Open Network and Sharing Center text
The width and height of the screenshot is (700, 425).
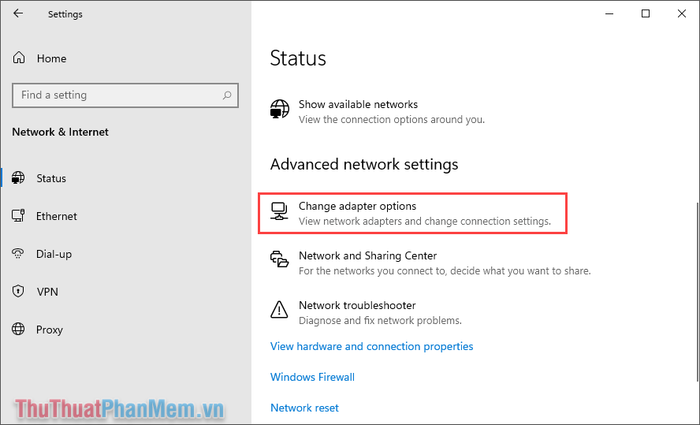click(367, 256)
